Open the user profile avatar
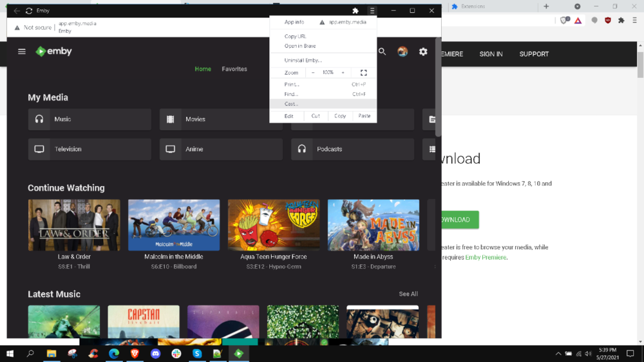Screen dimensions: 644x362 [x=402, y=52]
